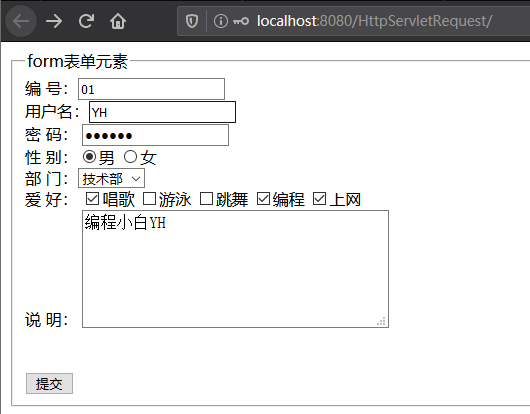This screenshot has width=530, height=414.
Task: Go forward with the browser forward arrow
Action: coord(54,21)
